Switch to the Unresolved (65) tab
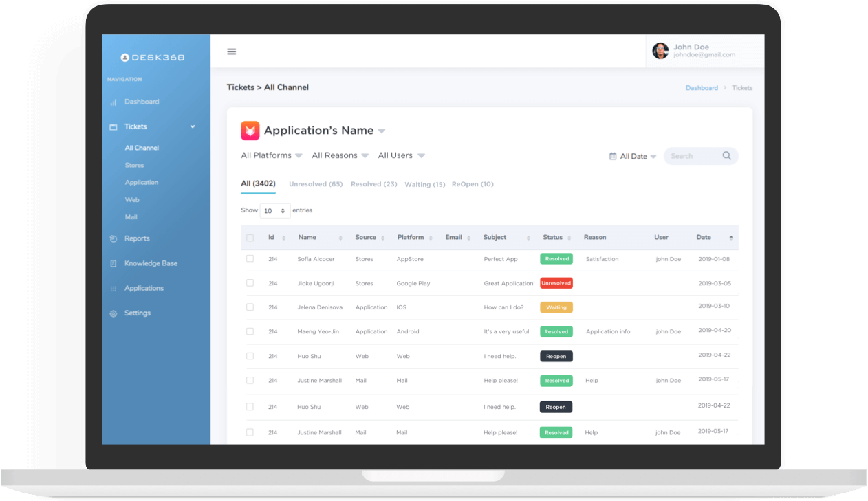 [x=316, y=184]
